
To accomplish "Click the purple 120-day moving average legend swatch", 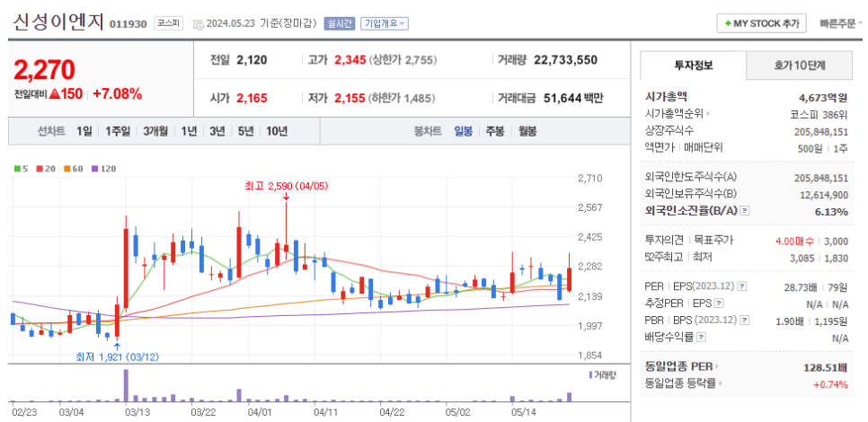I will click(94, 169).
